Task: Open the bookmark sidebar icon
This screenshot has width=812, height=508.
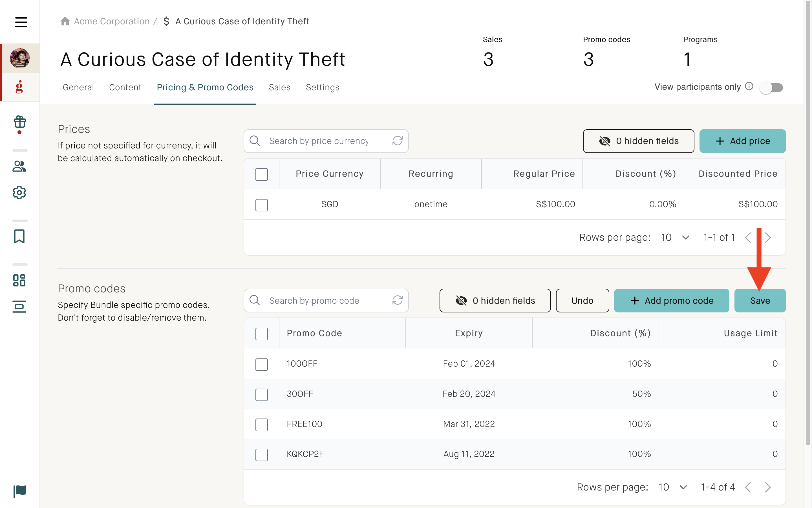Action: (19, 236)
